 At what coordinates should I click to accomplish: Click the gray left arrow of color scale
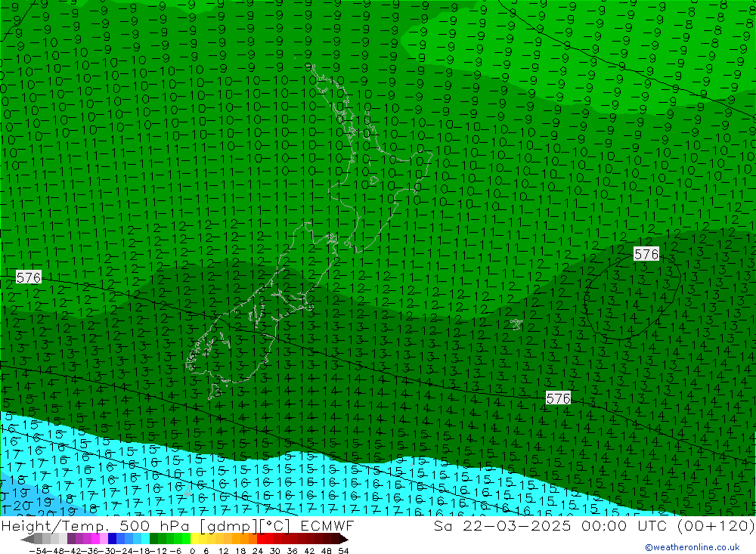[x=28, y=539]
